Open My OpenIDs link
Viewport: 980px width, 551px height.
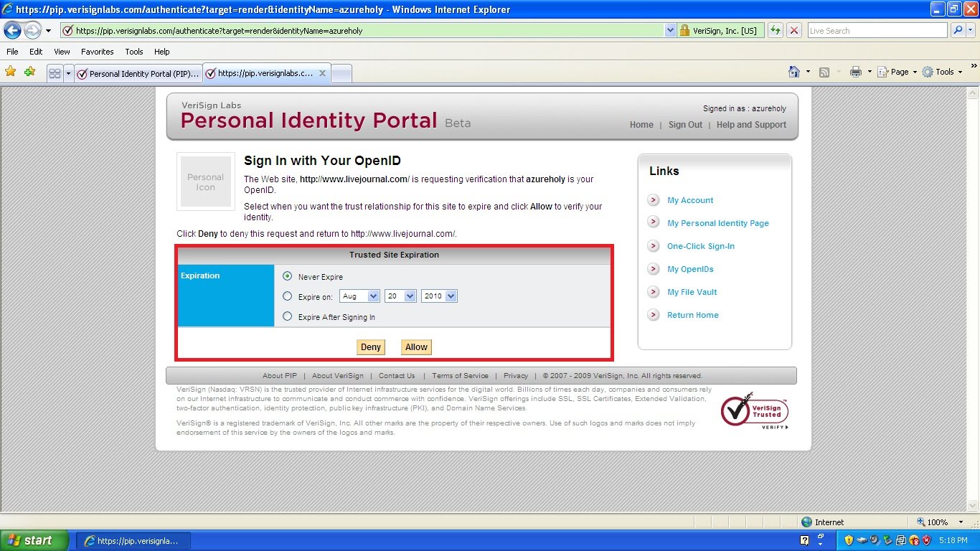coord(690,269)
